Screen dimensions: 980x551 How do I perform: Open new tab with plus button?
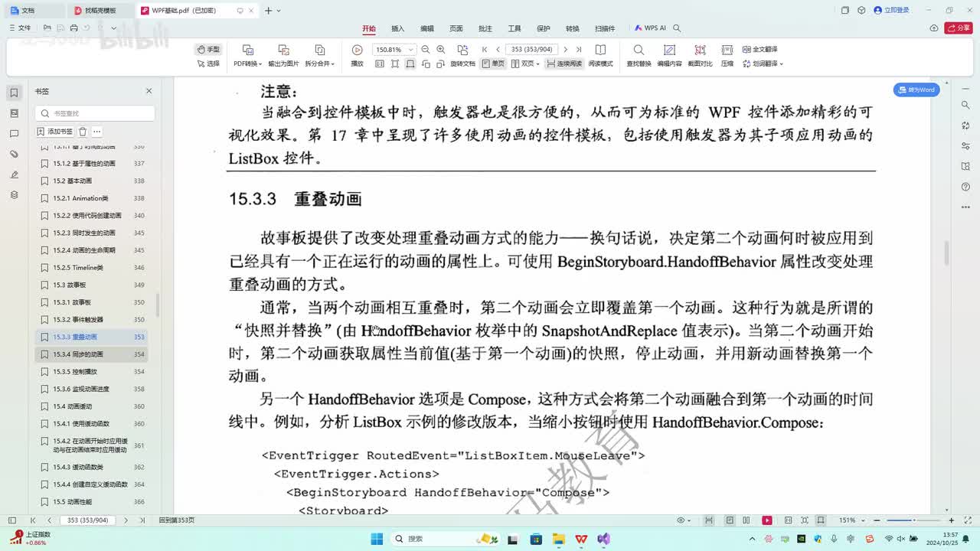coord(268,11)
